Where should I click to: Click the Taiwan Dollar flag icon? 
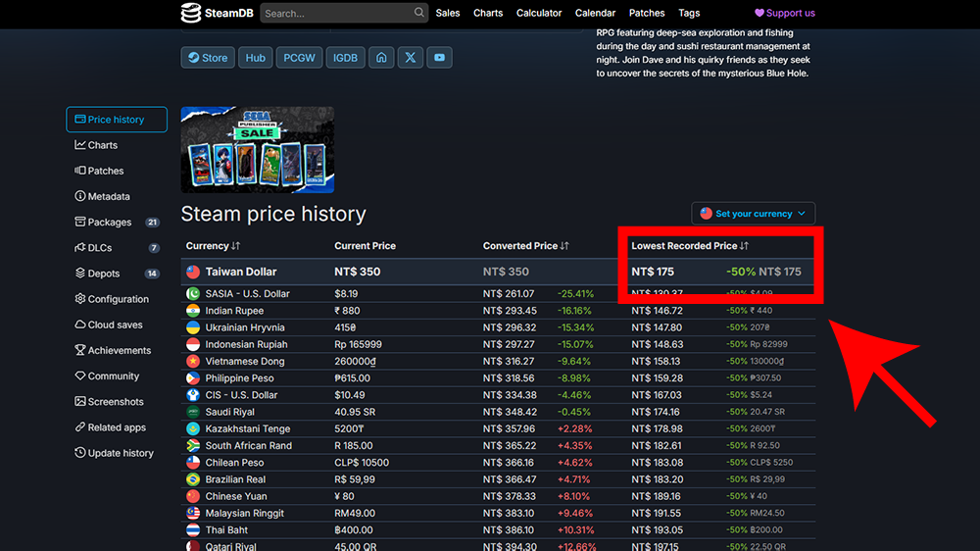click(193, 272)
